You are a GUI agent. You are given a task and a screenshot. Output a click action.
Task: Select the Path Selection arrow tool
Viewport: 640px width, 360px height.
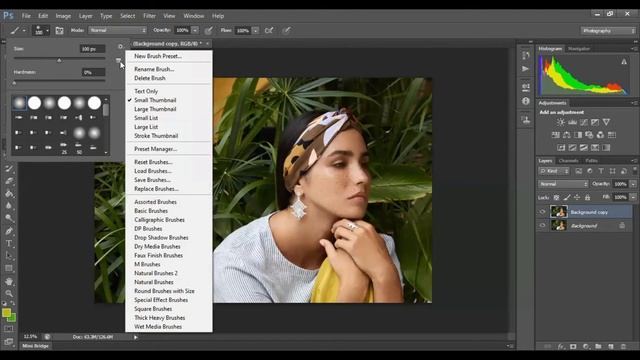pos(9,256)
